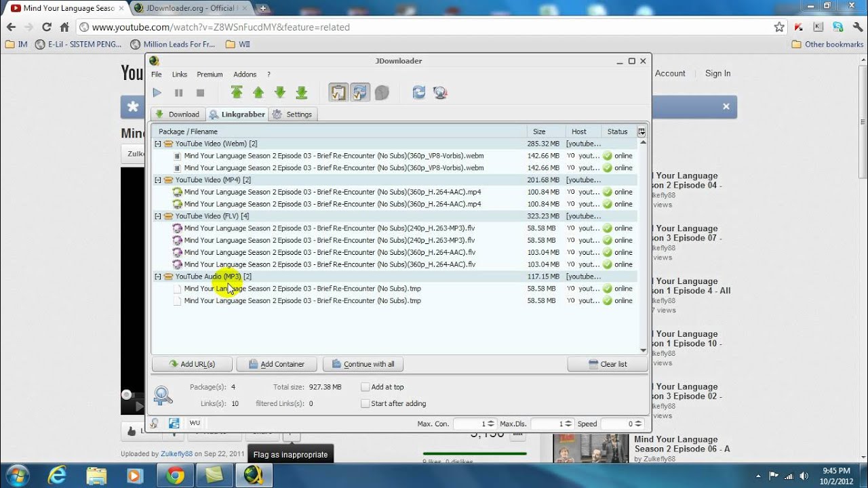The width and height of the screenshot is (868, 488).
Task: Stop downloads using the stop icon
Action: click(x=200, y=93)
